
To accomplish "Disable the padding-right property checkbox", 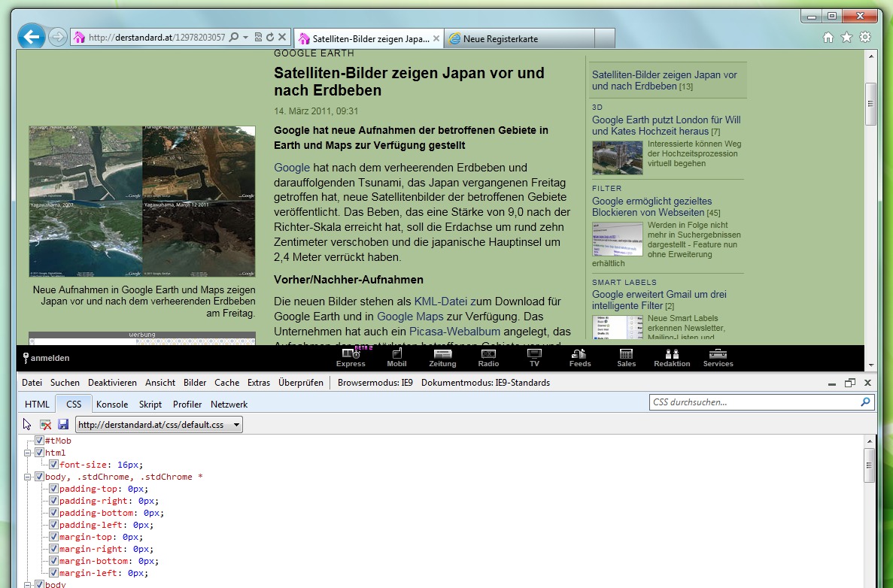I will click(53, 500).
